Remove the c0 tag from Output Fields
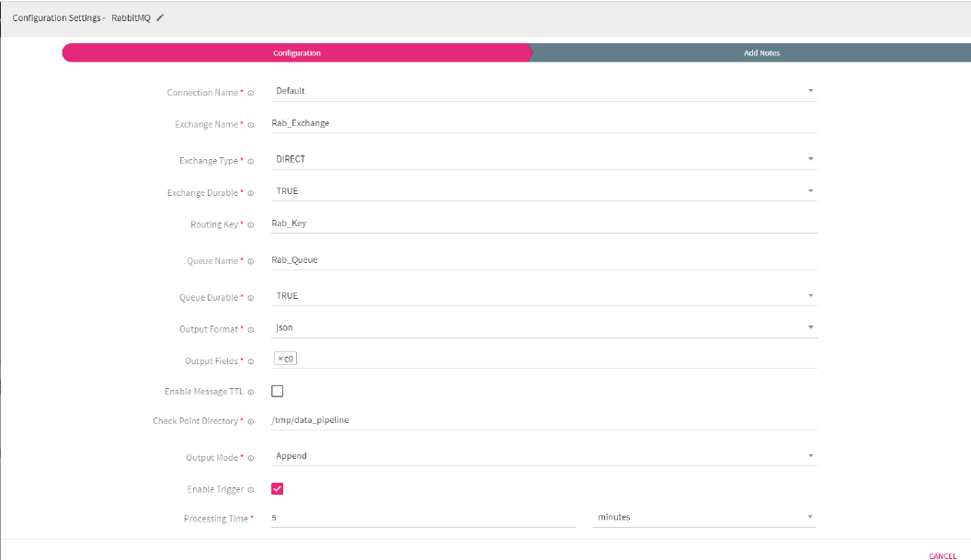 coord(280,359)
